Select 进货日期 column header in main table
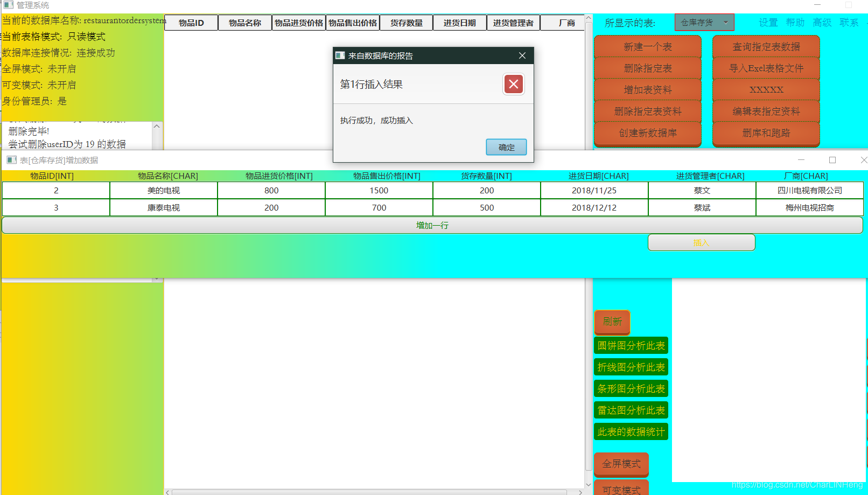 460,23
